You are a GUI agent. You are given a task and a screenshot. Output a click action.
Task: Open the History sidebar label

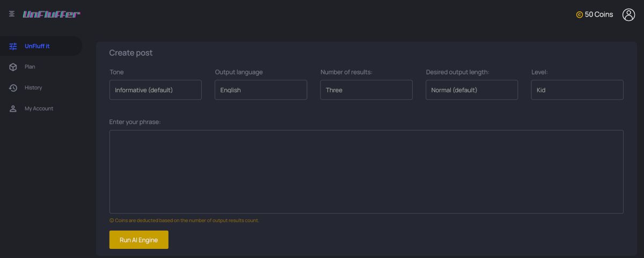point(33,88)
